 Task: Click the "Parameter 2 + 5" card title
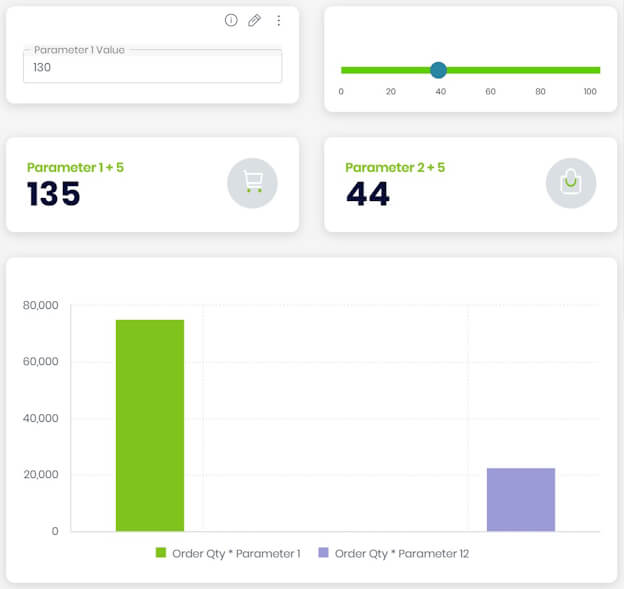tap(395, 168)
